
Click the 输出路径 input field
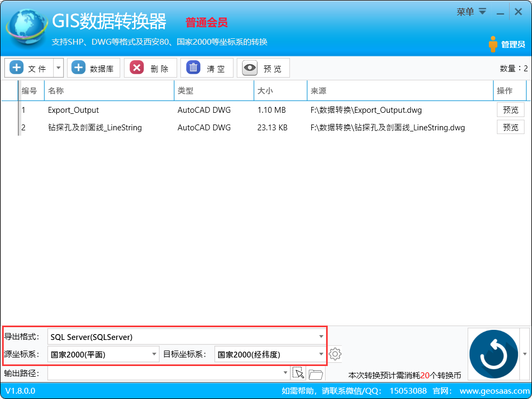168,373
